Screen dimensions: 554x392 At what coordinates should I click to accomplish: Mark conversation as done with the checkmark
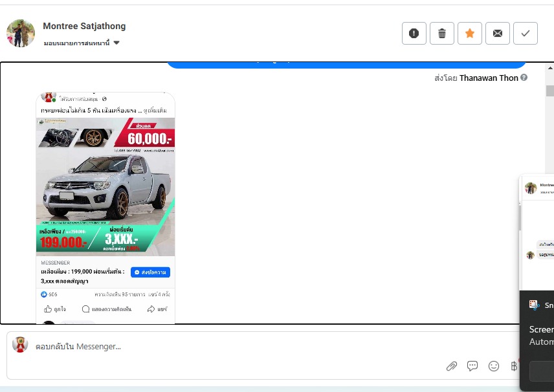(526, 33)
